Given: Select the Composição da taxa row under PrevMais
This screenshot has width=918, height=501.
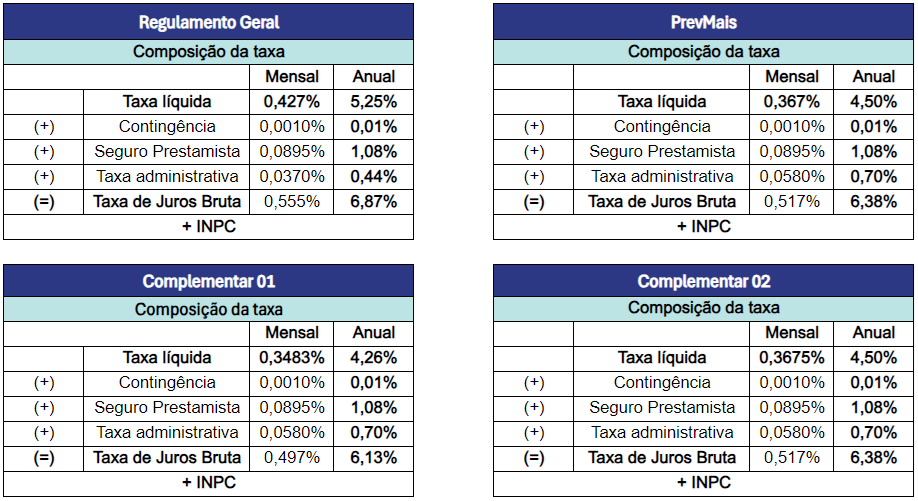Looking at the screenshot, I should pyautogui.click(x=703, y=52).
